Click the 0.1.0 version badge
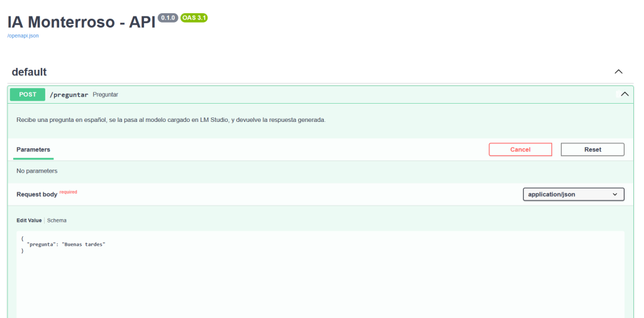 [168, 18]
